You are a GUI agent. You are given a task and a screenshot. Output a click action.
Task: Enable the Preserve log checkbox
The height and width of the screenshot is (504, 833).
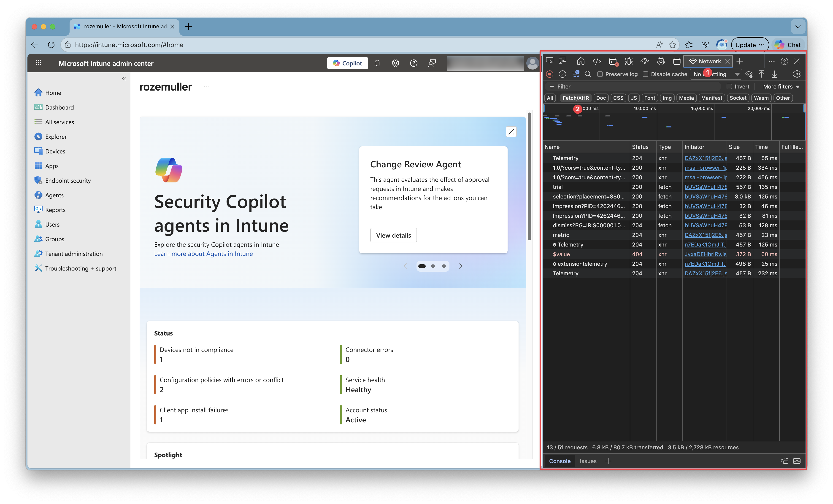point(600,74)
